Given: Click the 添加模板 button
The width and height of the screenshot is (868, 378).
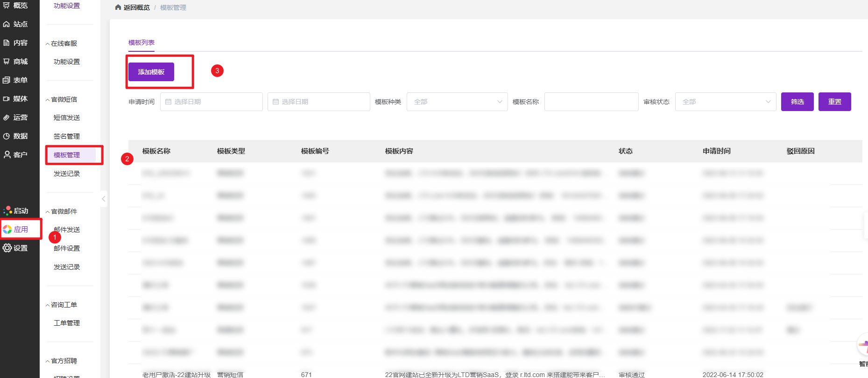Looking at the screenshot, I should (x=151, y=72).
